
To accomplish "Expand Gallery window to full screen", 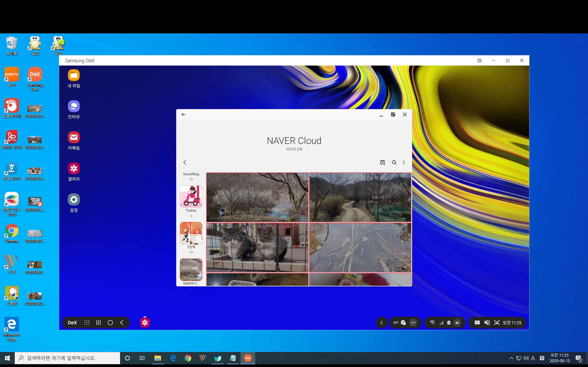I will pos(393,114).
